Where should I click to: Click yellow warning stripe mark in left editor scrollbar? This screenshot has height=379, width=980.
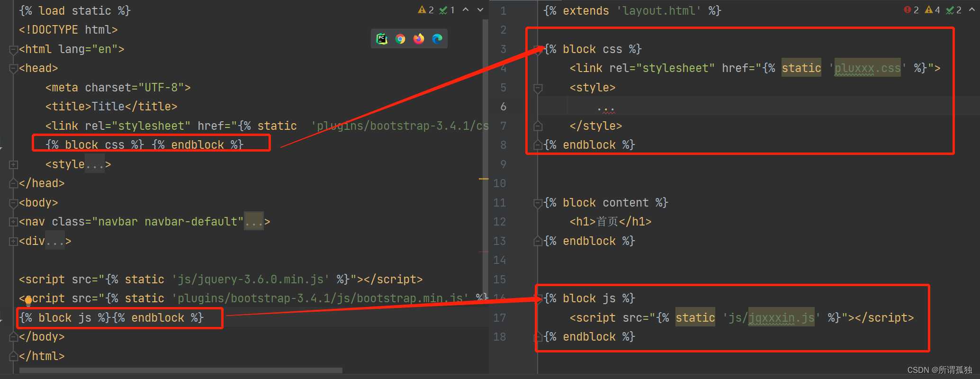tap(483, 179)
